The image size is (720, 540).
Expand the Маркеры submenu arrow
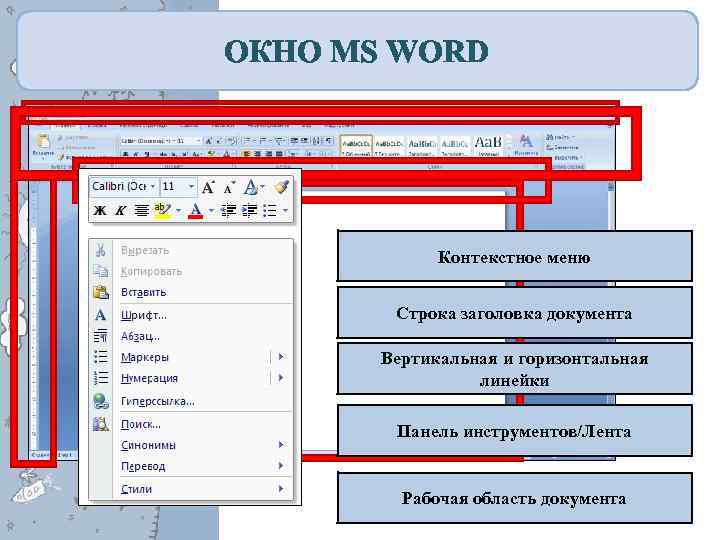281,357
